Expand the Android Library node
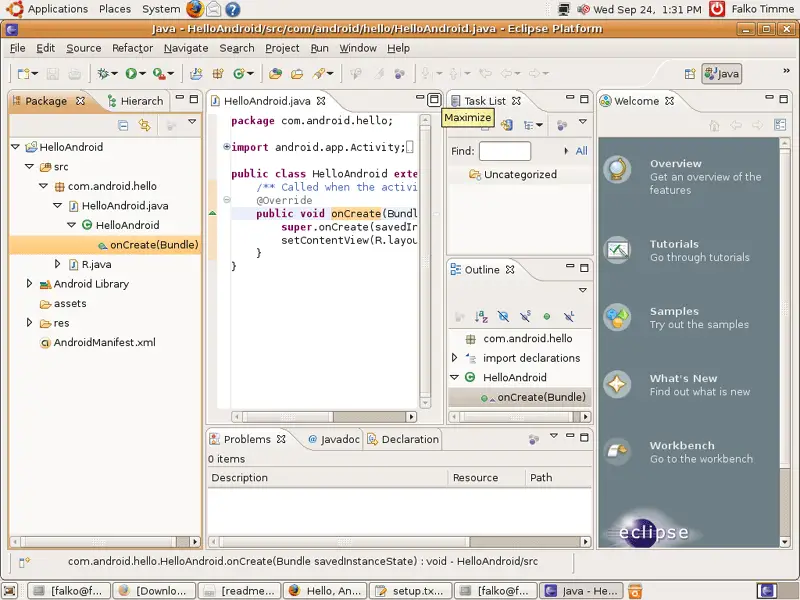Viewport: 800px width, 600px height. (x=29, y=283)
